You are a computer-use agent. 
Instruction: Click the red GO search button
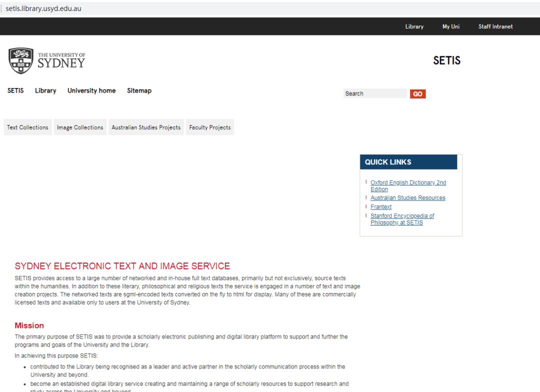417,93
